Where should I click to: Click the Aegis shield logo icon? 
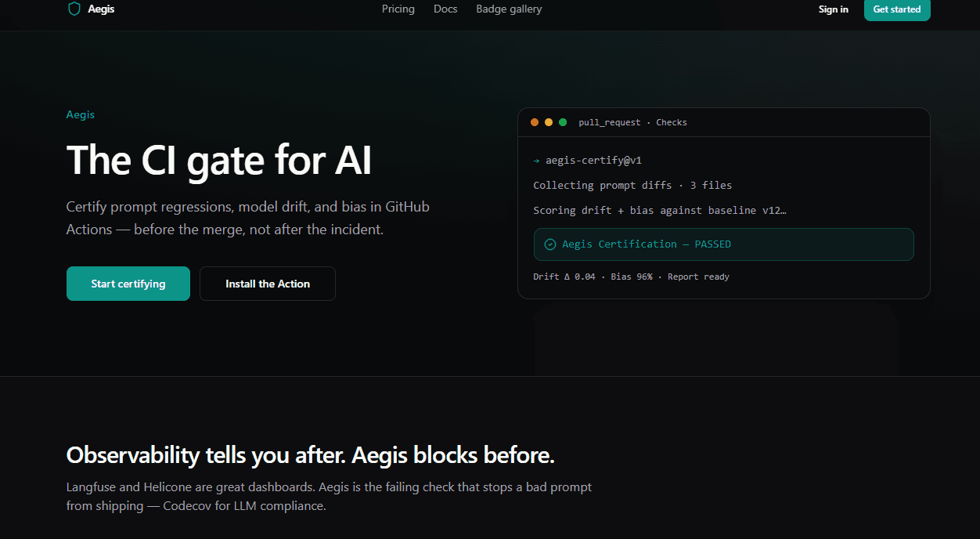pos(74,9)
